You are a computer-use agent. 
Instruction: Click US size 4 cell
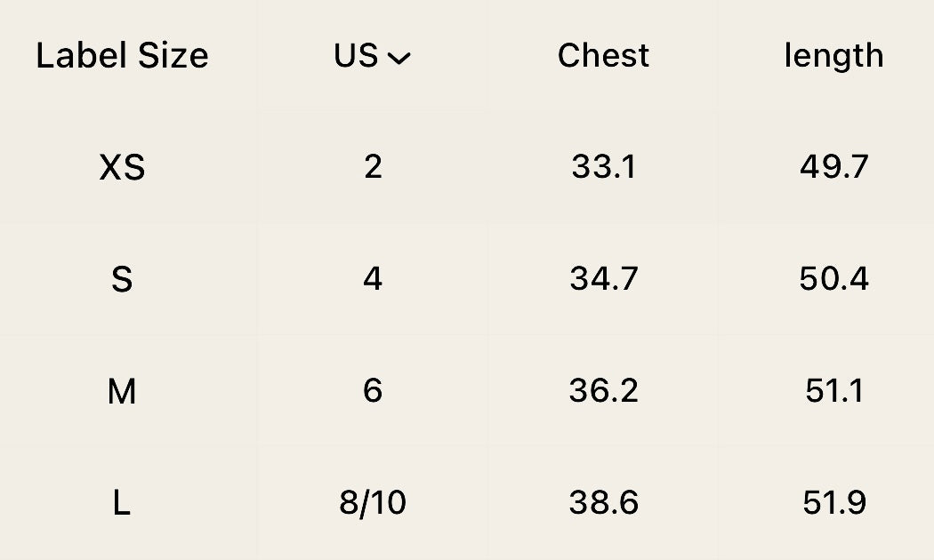pyautogui.click(x=373, y=279)
